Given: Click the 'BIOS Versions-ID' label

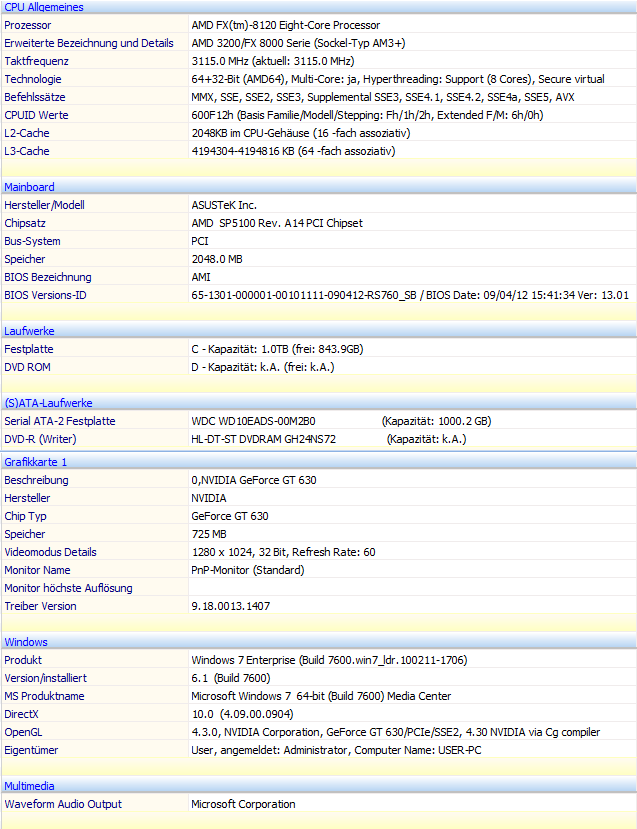Looking at the screenshot, I should click(45, 294).
